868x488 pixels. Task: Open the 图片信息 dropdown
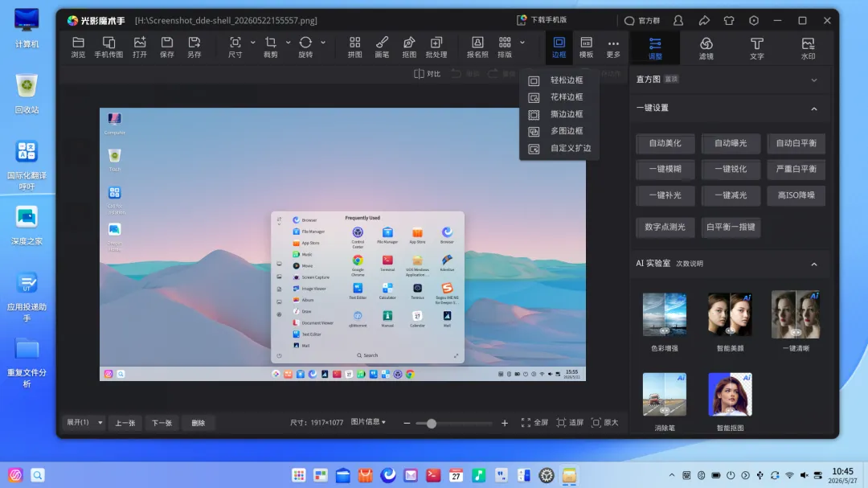pos(368,422)
